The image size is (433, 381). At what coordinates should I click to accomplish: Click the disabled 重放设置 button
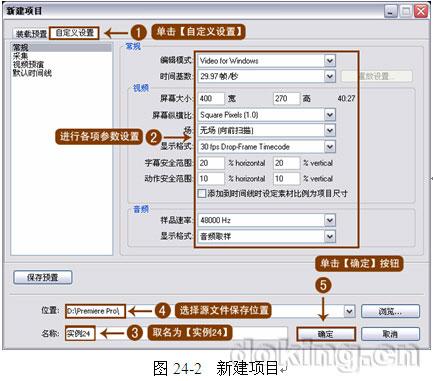pyautogui.click(x=377, y=76)
